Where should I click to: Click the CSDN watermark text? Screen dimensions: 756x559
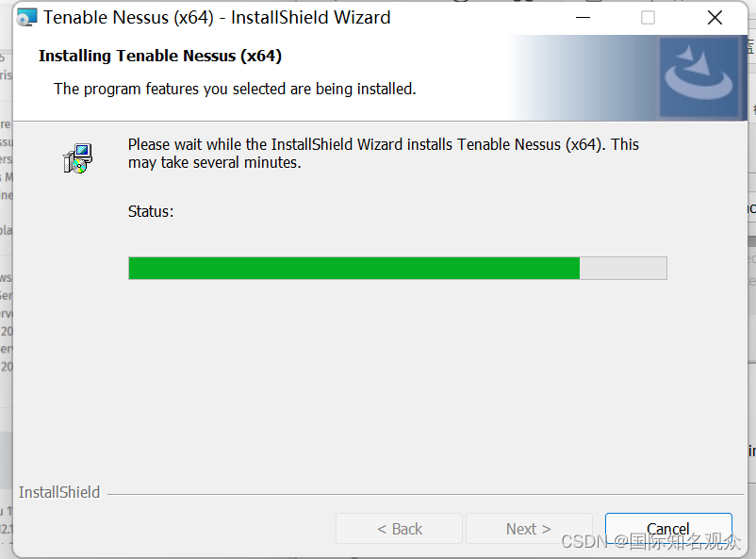coord(650,541)
